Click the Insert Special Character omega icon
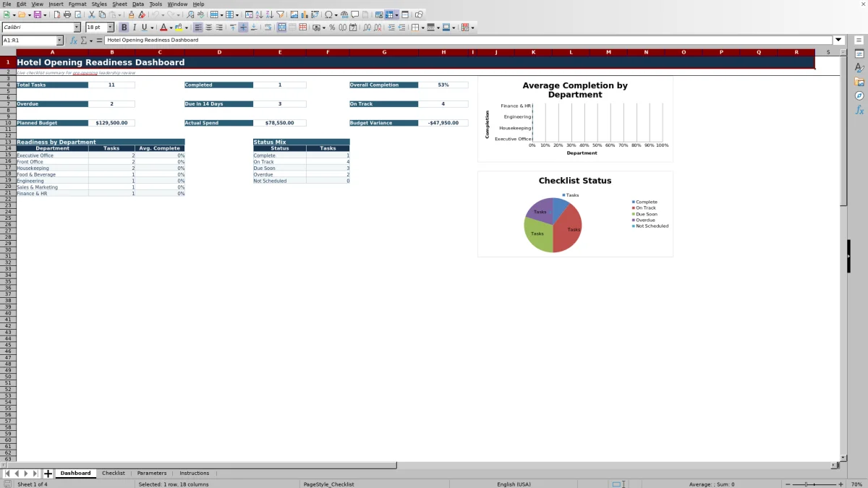The height and width of the screenshot is (488, 868). [328, 14]
